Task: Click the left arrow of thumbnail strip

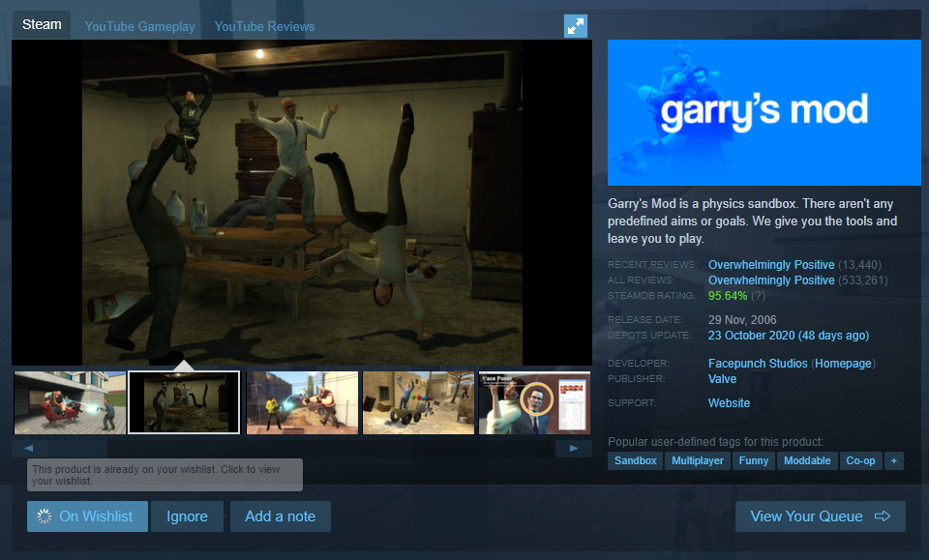Action: click(29, 448)
